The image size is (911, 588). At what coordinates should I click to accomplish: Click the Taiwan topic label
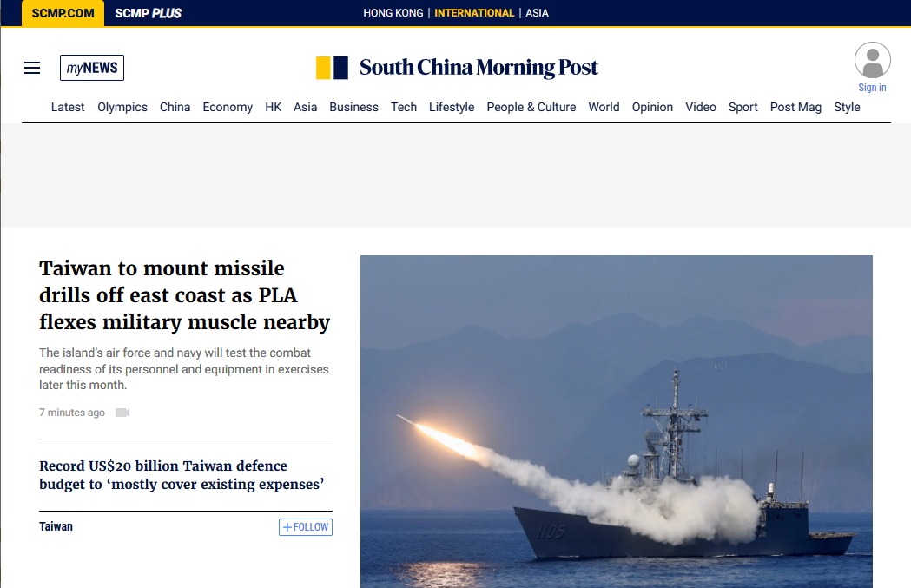[56, 526]
